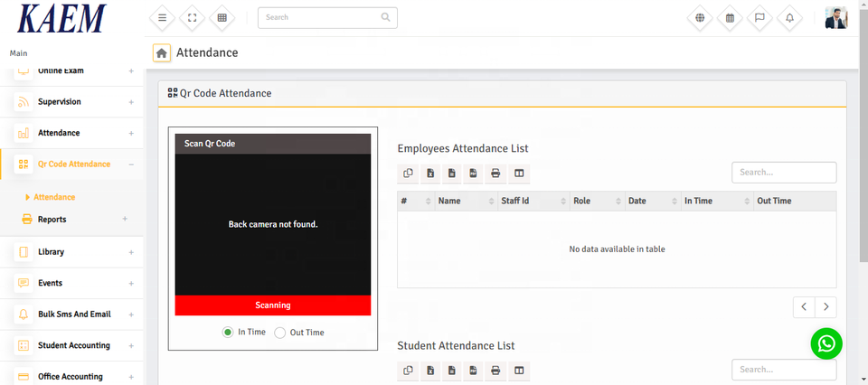Focus the Employees Attendance List search field
The image size is (868, 385).
click(x=783, y=173)
